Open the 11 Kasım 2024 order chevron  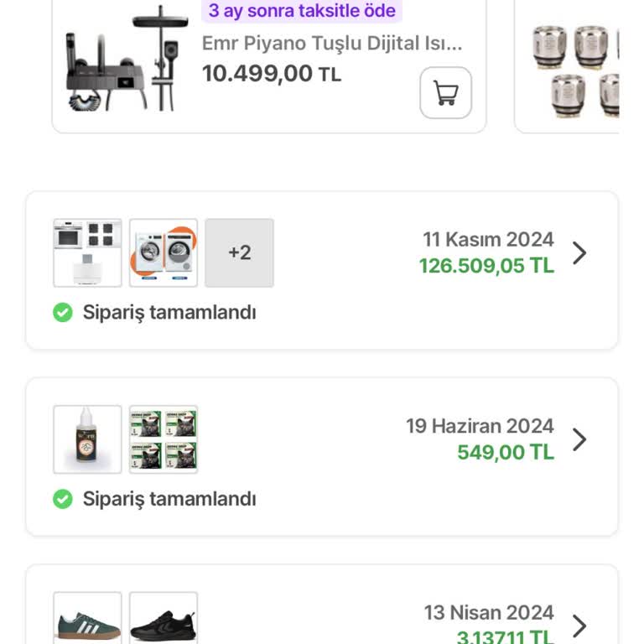(579, 253)
